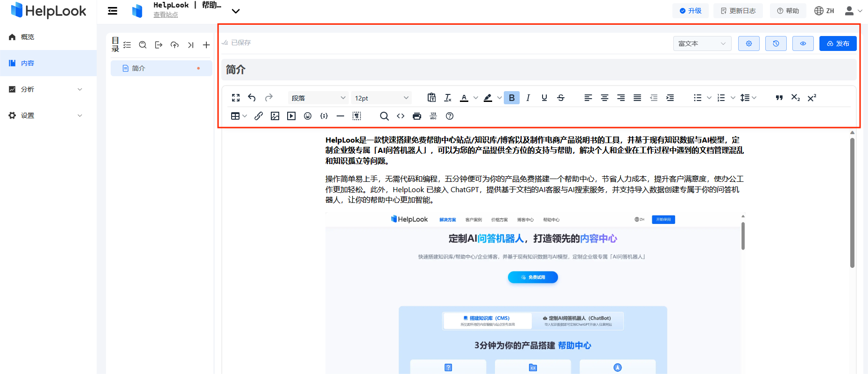
Task: Open the 12pt font size dropdown
Action: click(x=381, y=98)
